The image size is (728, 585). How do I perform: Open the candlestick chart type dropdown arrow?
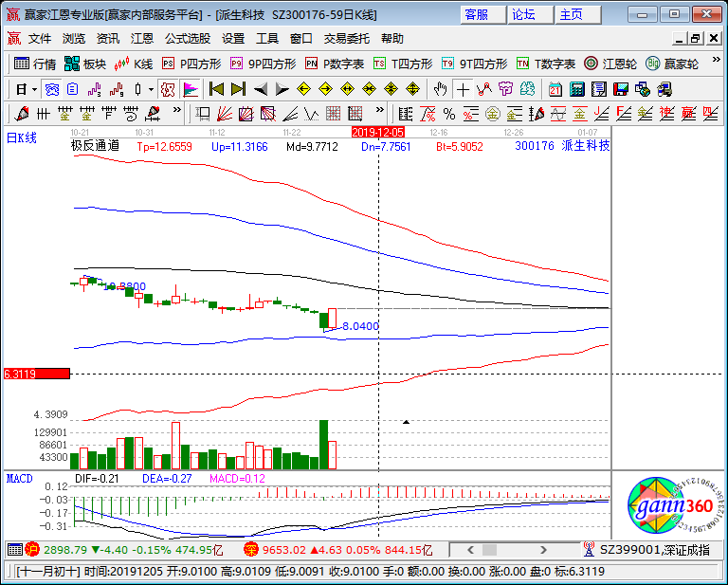[151, 89]
